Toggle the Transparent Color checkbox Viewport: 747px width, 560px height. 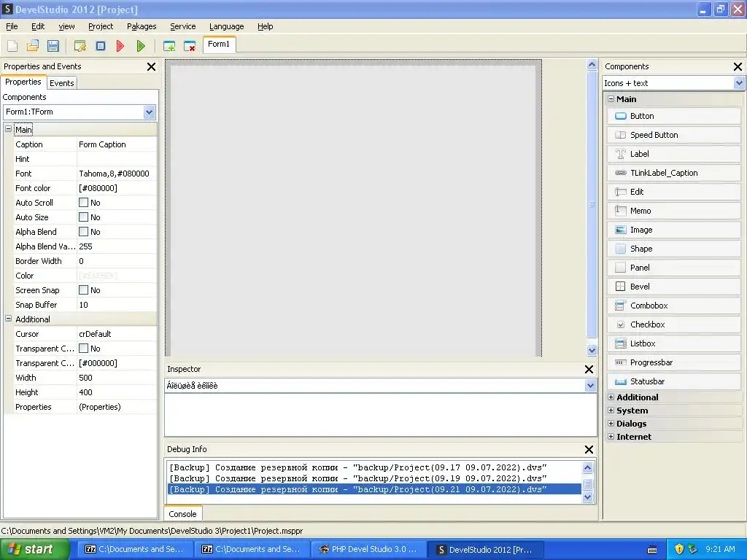pos(83,349)
